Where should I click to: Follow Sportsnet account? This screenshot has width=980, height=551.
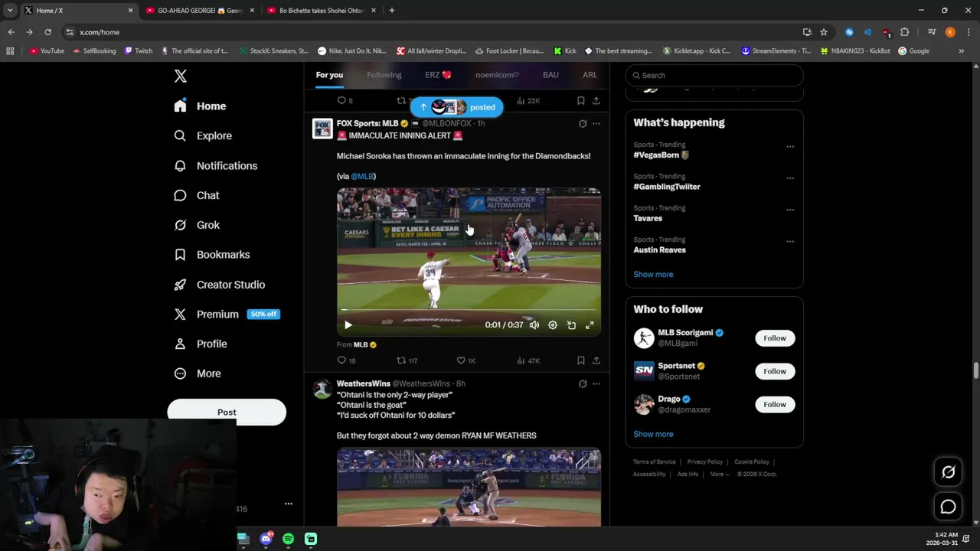(775, 371)
